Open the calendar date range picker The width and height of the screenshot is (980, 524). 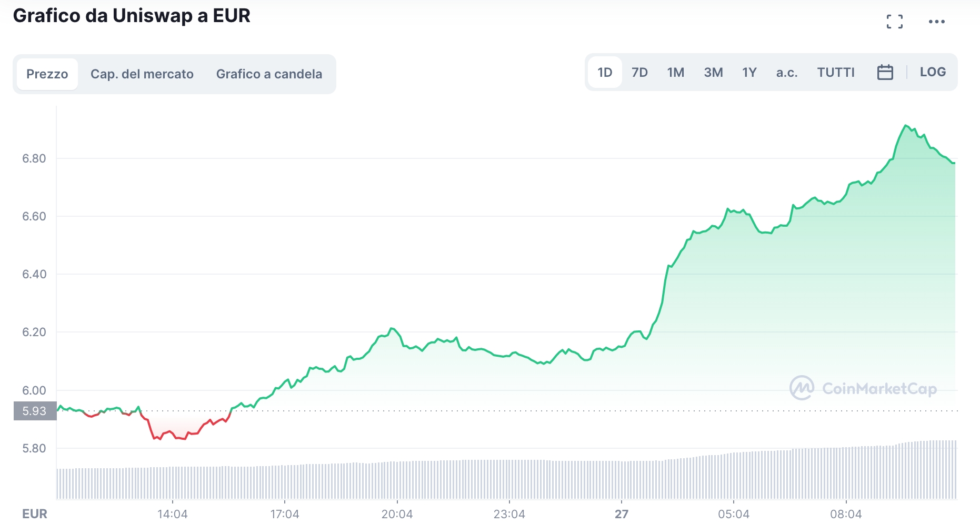[x=885, y=72]
